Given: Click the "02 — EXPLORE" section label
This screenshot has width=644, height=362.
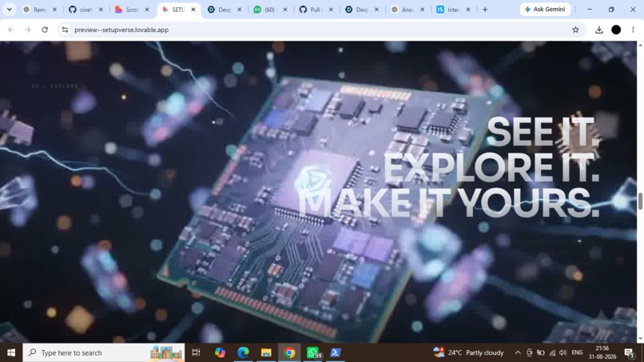Looking at the screenshot, I should pyautogui.click(x=55, y=86).
